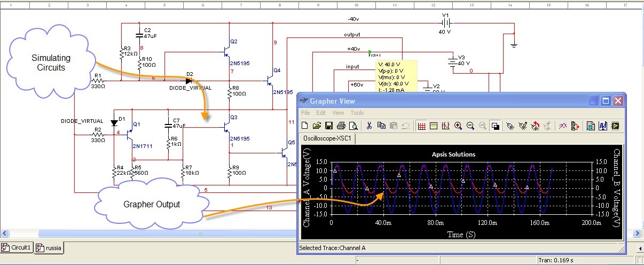
Task: Click the rightmost LabVIEW export icon
Action: [615, 126]
